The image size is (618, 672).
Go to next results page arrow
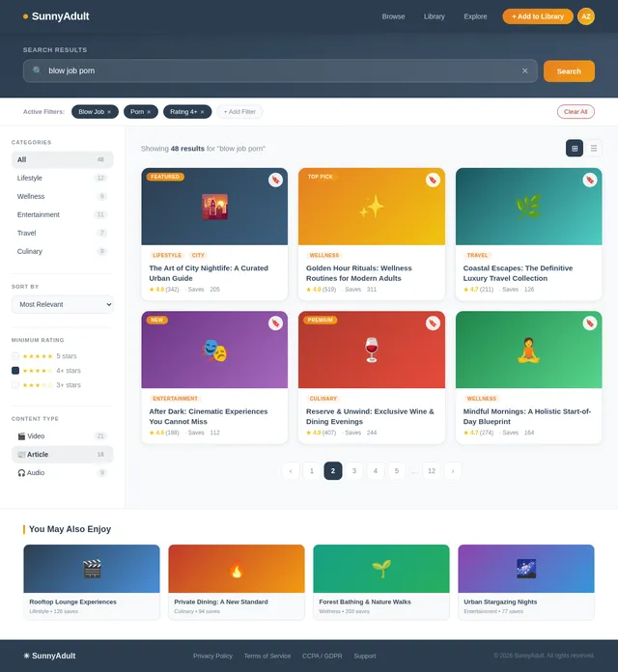(453, 471)
